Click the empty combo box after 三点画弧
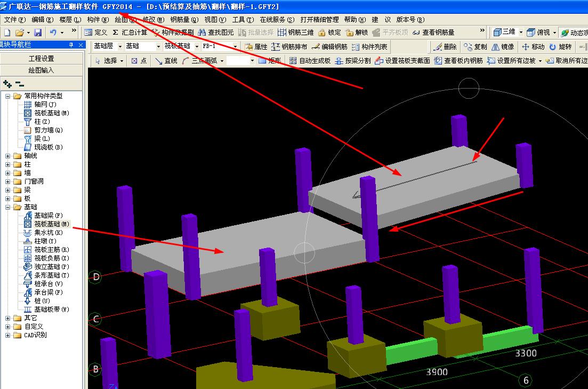 tap(240, 60)
